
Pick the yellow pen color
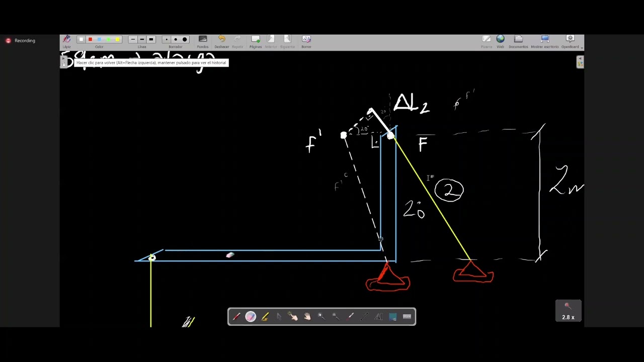(117, 39)
